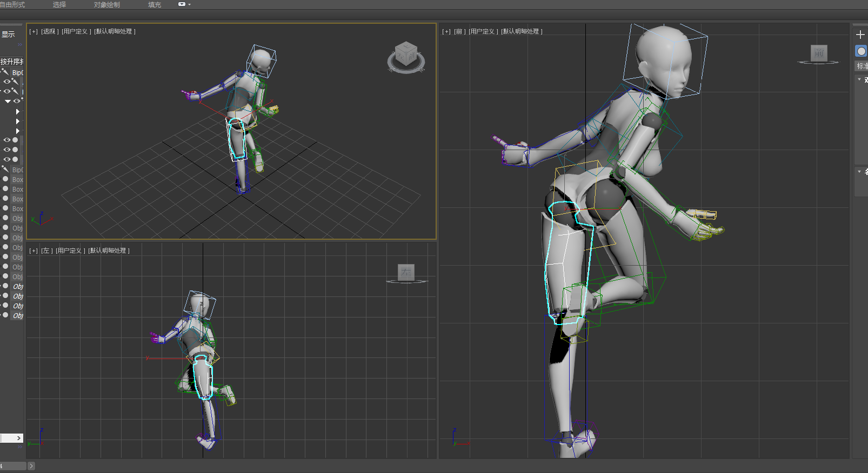Open the [前] viewport view menu
Viewport: 868px width, 473px height.
click(x=459, y=31)
